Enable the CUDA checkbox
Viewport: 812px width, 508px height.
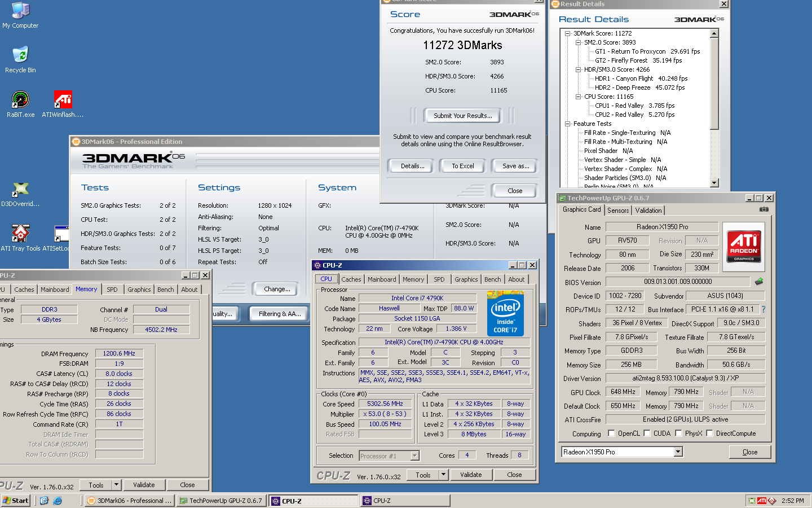647,433
